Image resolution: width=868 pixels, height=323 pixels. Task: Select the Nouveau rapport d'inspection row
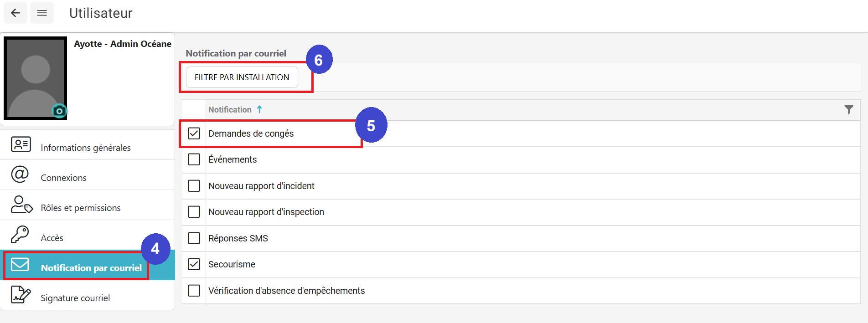tap(266, 212)
